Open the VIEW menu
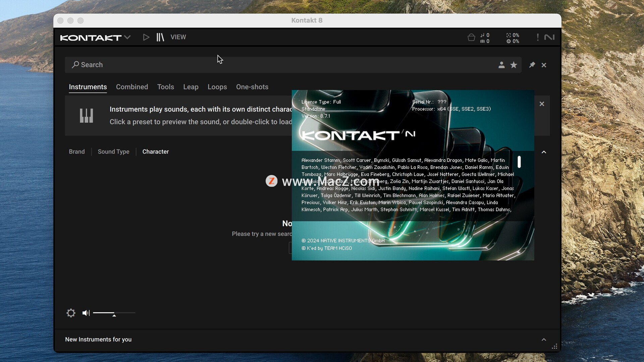The width and height of the screenshot is (644, 362). pos(178,37)
